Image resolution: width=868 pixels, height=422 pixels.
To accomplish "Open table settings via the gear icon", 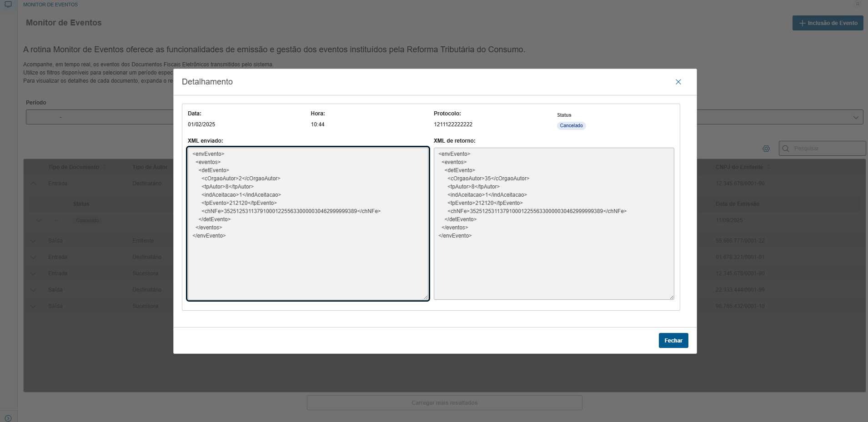I will point(766,149).
